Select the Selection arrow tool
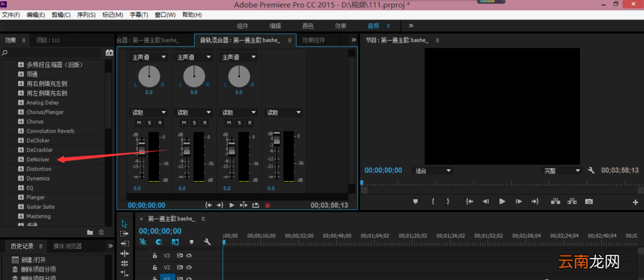 [124, 224]
